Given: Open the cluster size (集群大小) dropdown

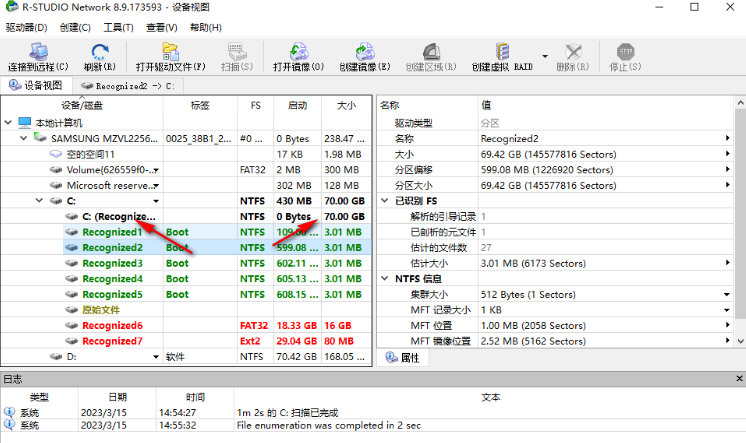Looking at the screenshot, I should (727, 295).
